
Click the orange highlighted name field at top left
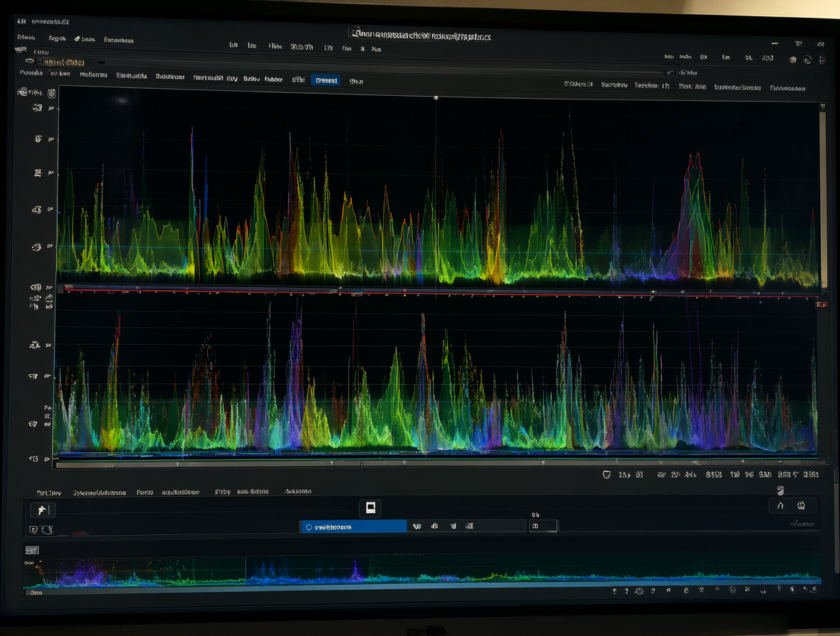click(63, 62)
